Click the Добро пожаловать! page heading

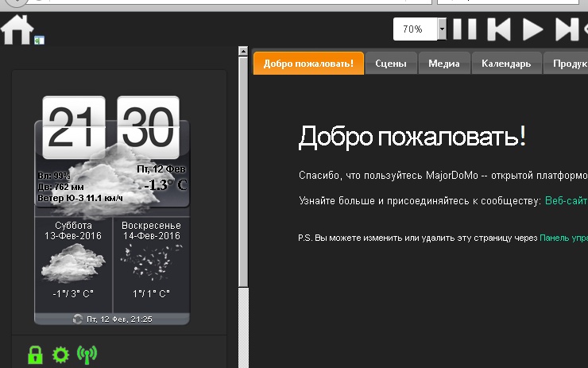coord(412,137)
